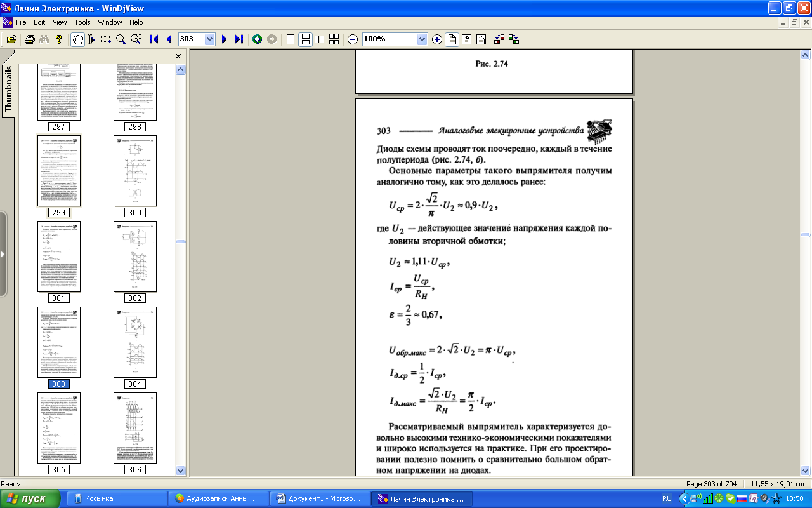The image size is (812, 508).
Task: Switch to Аудиозаписи Анны browser taskbar button
Action: coord(218,498)
